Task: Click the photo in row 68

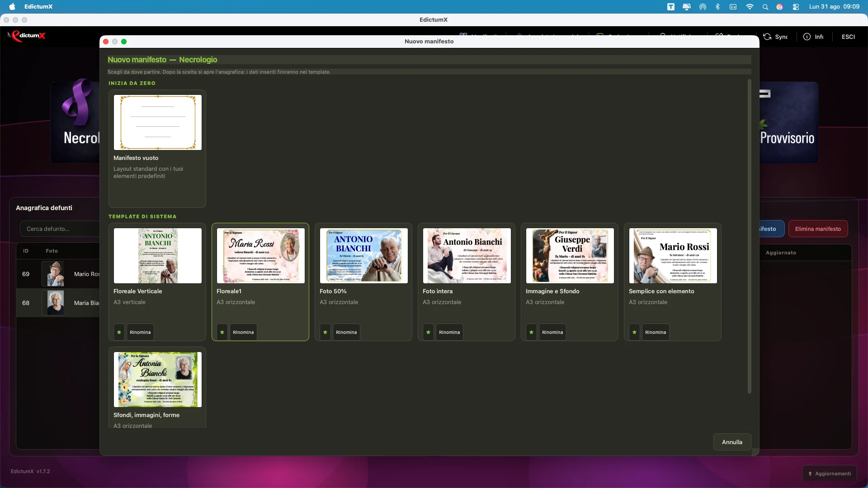Action: point(56,303)
